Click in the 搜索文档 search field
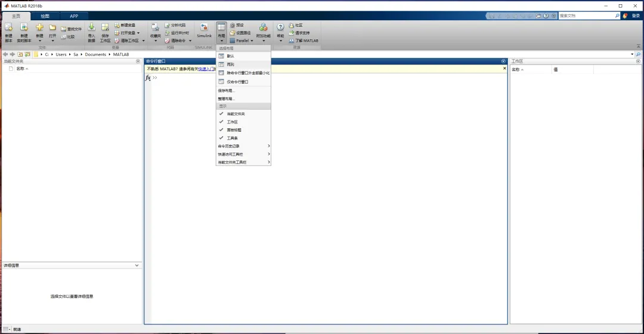This screenshot has height=334, width=644. point(589,16)
